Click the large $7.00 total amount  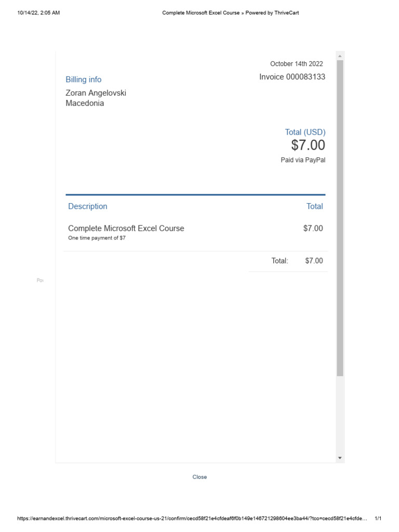tap(308, 145)
